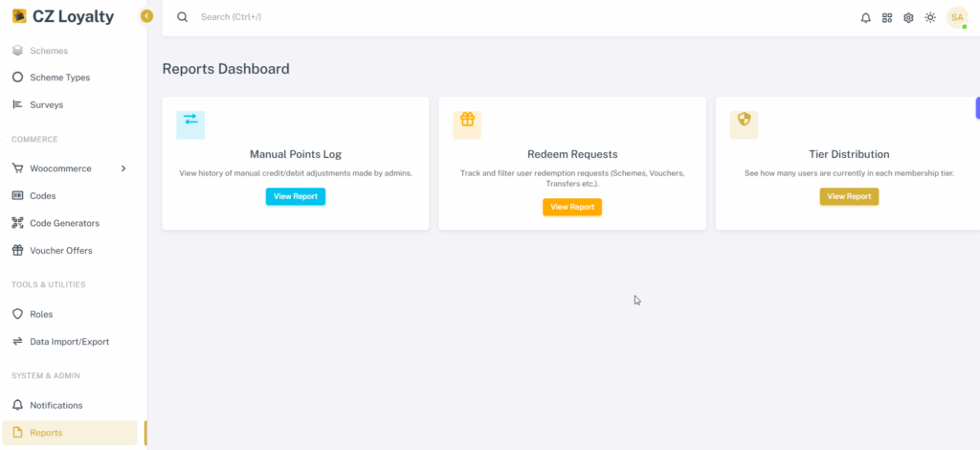Toggle light/dark theme sun icon

[x=930, y=17]
